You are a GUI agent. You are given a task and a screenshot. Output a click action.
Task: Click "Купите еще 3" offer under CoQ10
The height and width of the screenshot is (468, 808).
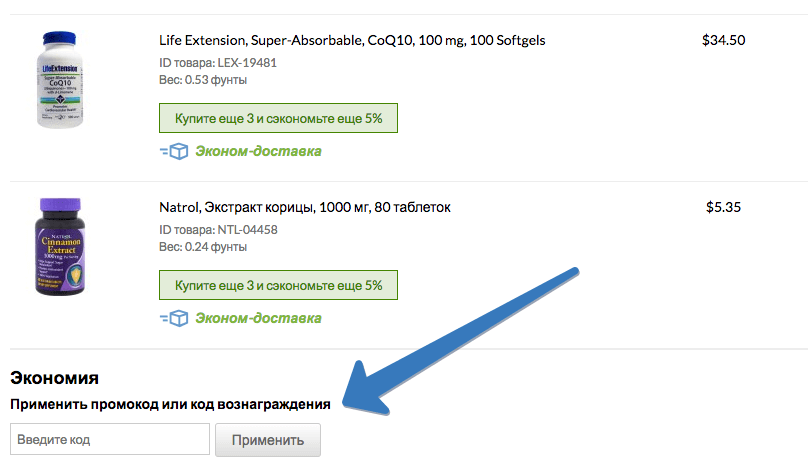[278, 118]
